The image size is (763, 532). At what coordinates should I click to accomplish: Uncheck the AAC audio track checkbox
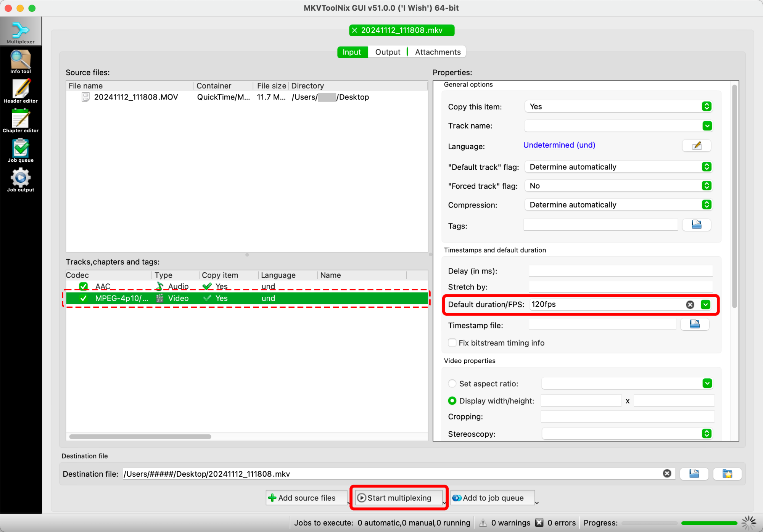[x=84, y=286]
